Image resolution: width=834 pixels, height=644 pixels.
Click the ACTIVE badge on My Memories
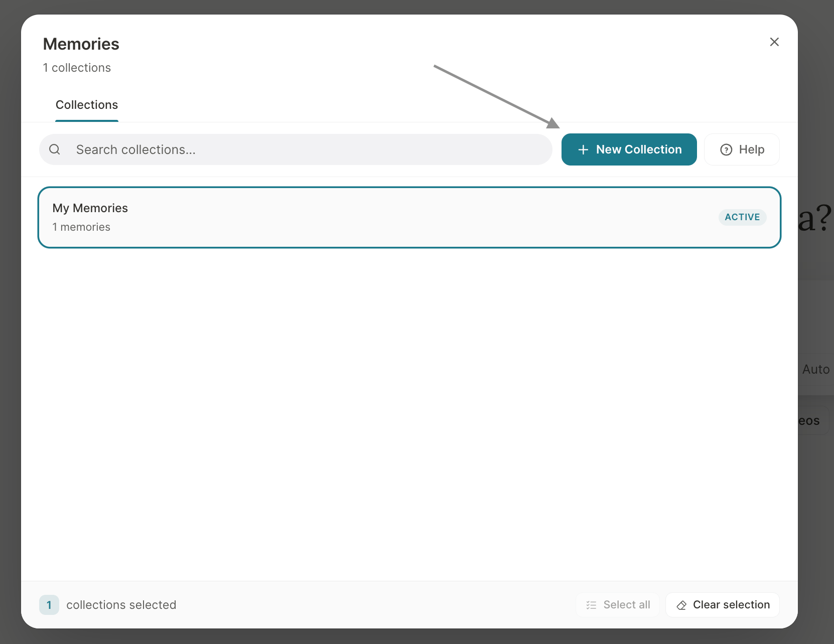[742, 217]
